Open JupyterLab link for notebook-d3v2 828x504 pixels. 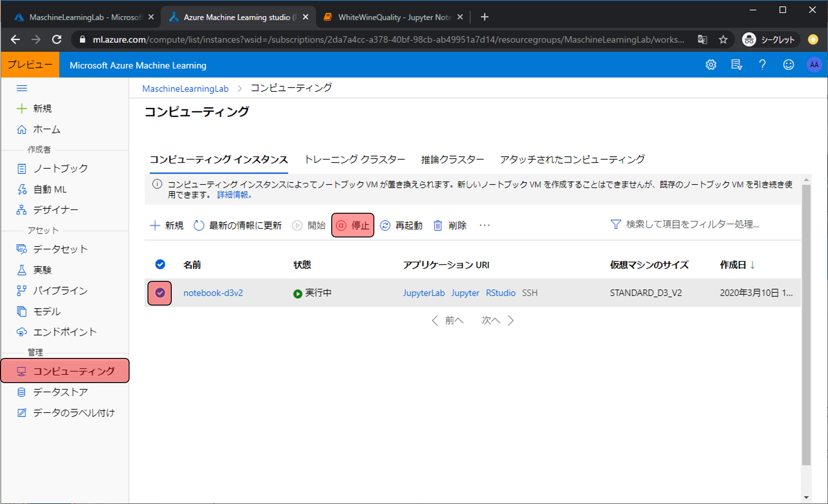point(424,293)
